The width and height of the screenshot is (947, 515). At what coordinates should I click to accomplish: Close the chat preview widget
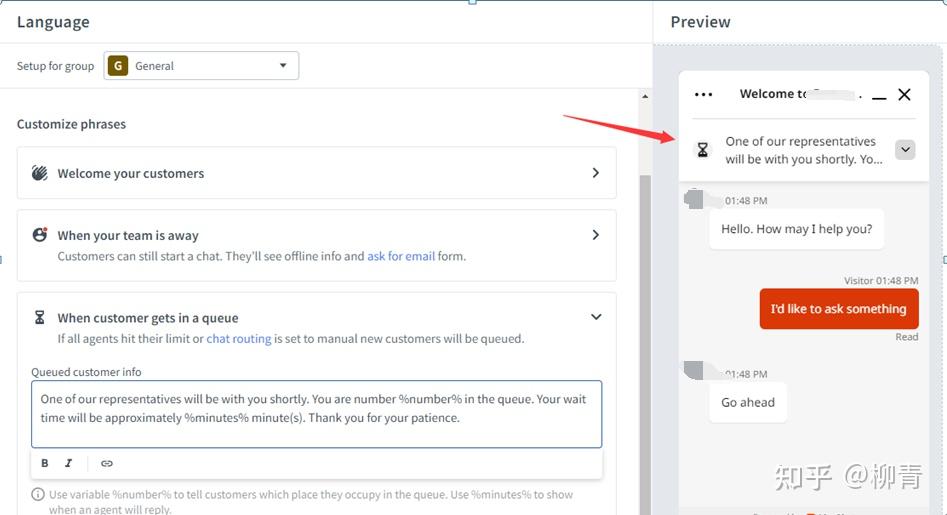pos(904,94)
